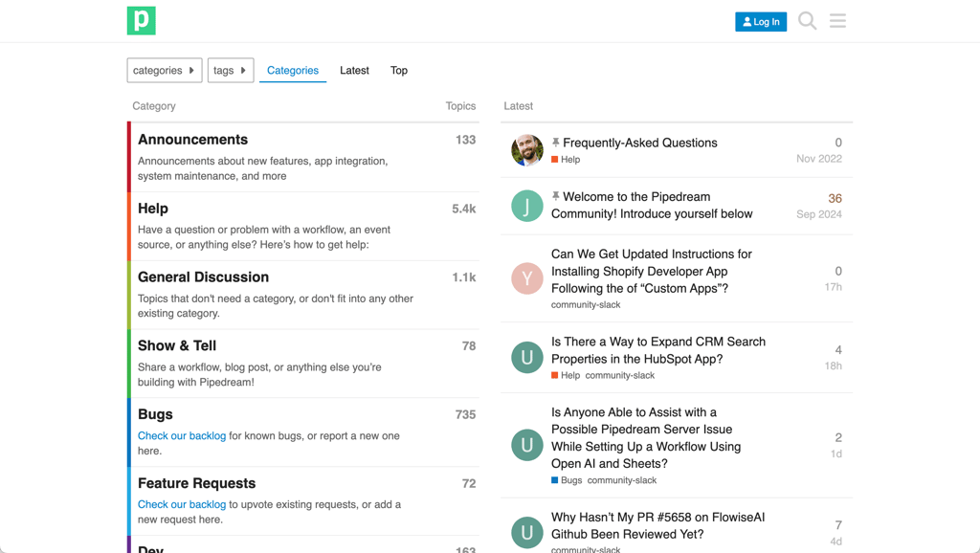This screenshot has width=980, height=553.
Task: Click community-slack tag under Server Issue topic
Action: [622, 480]
